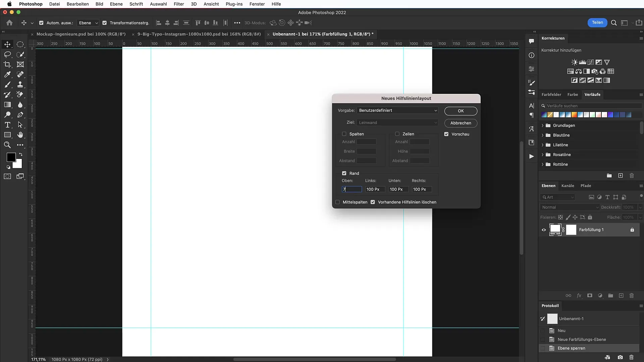Select the Dodge tool
Viewport: 644px width, 362px height.
pos(7,115)
